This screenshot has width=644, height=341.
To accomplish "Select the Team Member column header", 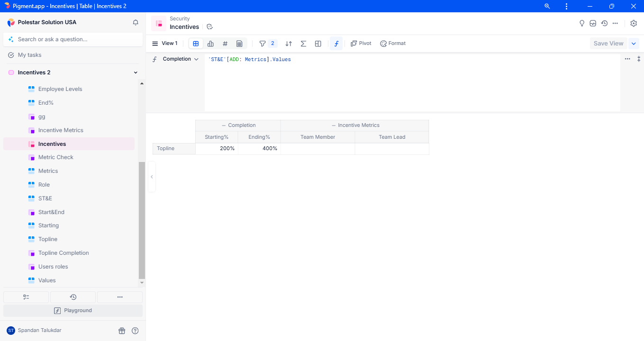I will pyautogui.click(x=317, y=137).
